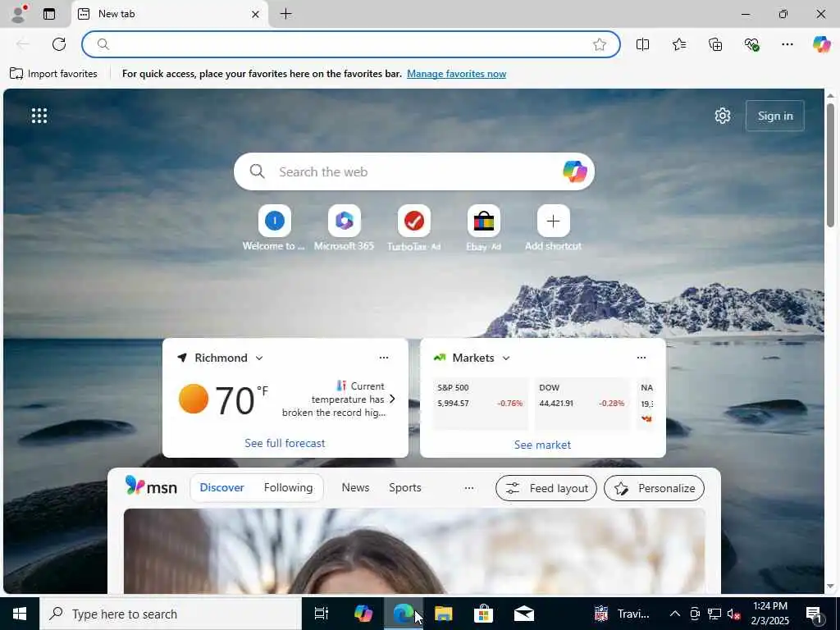The width and height of the screenshot is (840, 630).
Task: Click the Search the web box
Action: (413, 171)
